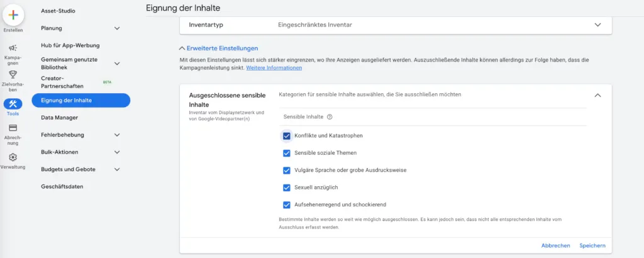Click Eingeschränktes Inventar value
Image resolution: width=644 pixels, height=258 pixels.
[315, 25]
